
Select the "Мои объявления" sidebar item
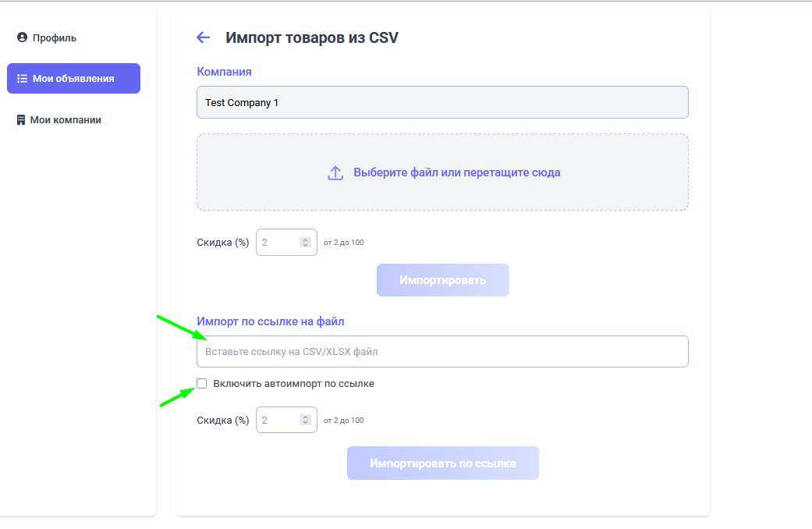(x=73, y=78)
